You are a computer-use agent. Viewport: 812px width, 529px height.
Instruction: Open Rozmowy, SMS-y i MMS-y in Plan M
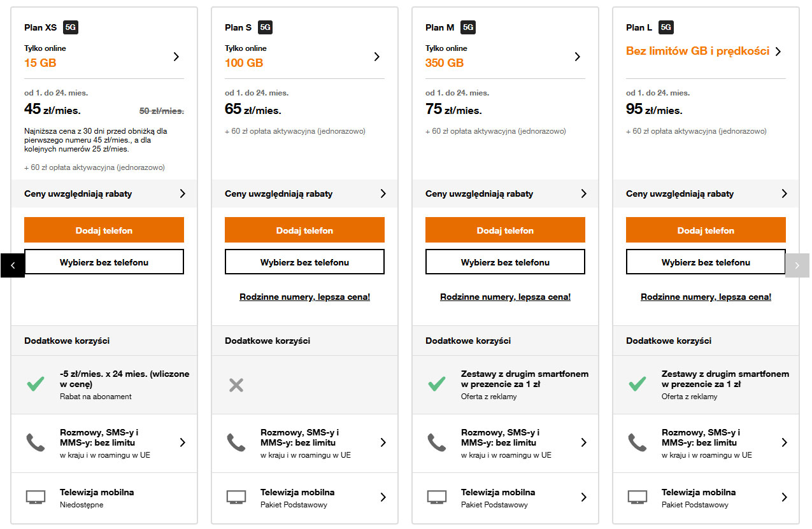[583, 442]
